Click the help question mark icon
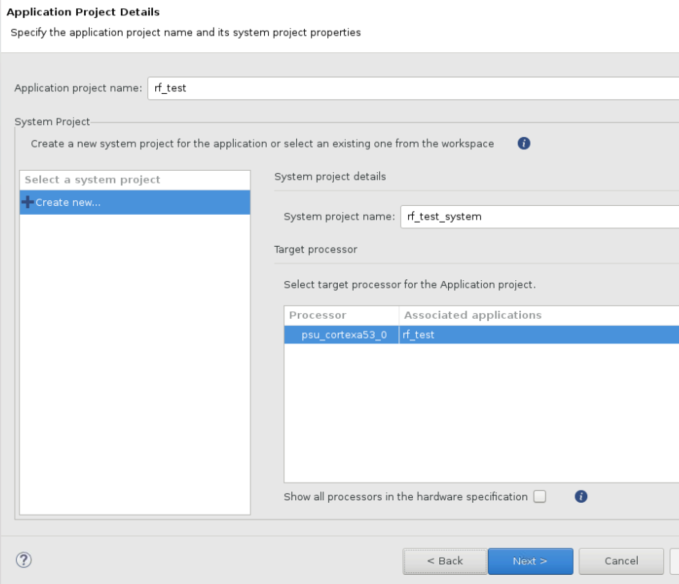The width and height of the screenshot is (679, 584). point(24,560)
